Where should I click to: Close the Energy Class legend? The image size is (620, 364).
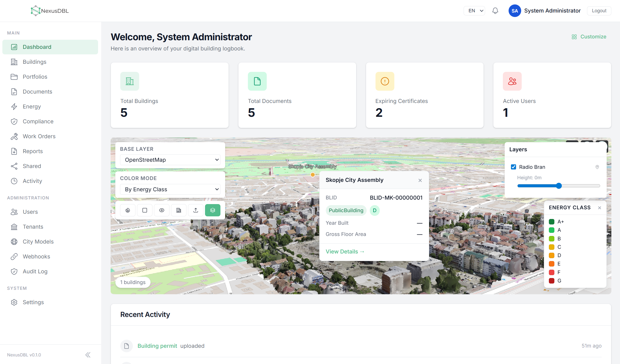pyautogui.click(x=600, y=208)
